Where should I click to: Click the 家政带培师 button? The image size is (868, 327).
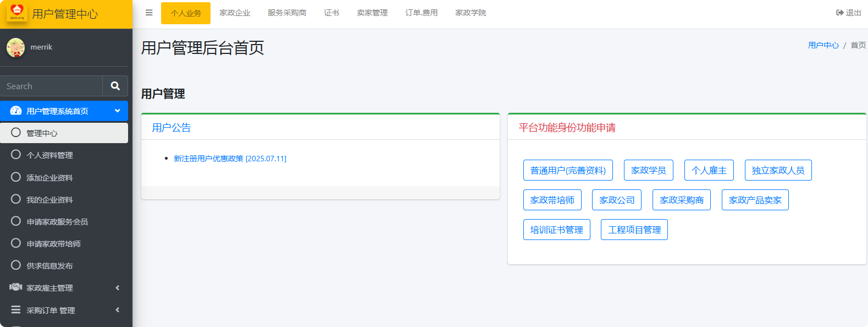coord(552,200)
